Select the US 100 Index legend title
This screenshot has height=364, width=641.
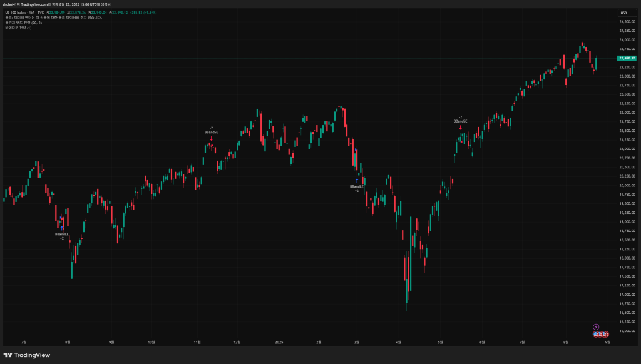coord(20,13)
